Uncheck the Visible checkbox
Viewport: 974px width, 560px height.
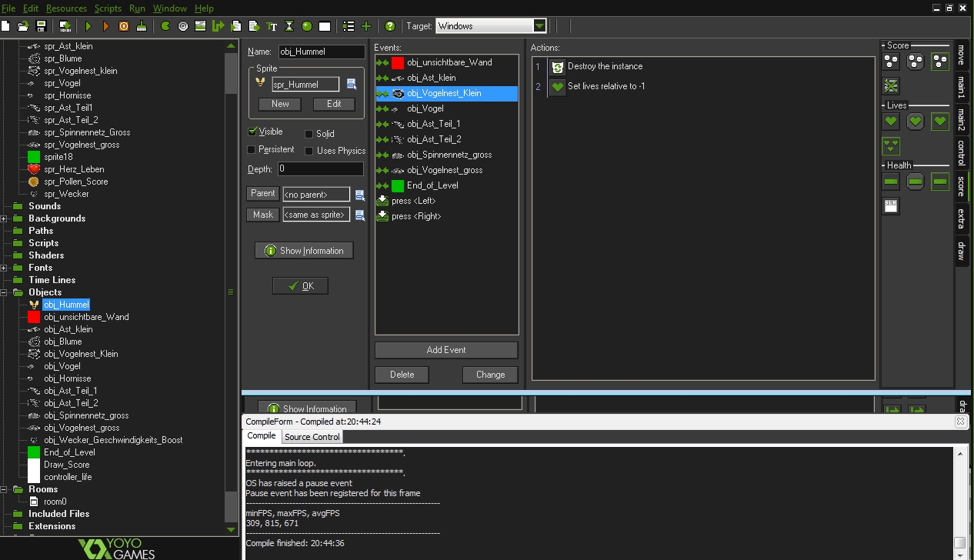[252, 132]
